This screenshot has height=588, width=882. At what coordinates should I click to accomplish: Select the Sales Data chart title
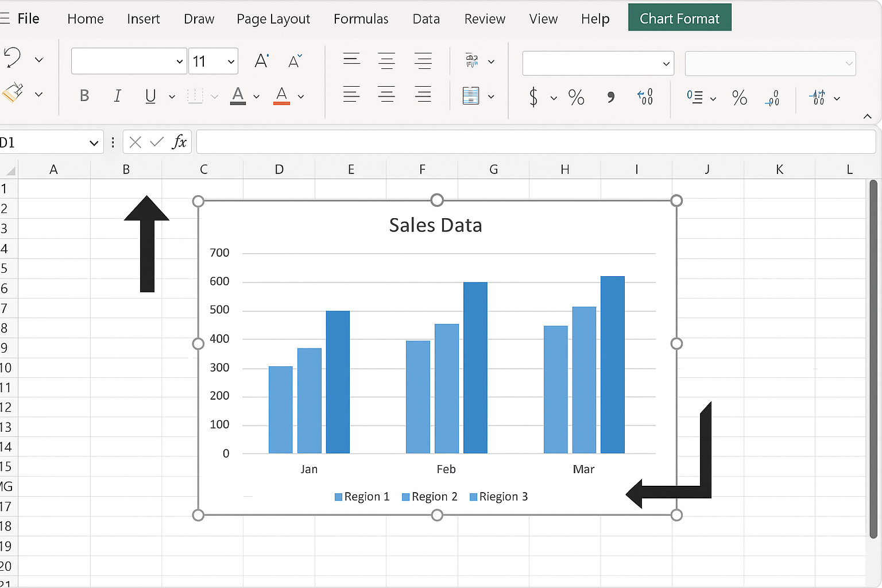pyautogui.click(x=435, y=225)
